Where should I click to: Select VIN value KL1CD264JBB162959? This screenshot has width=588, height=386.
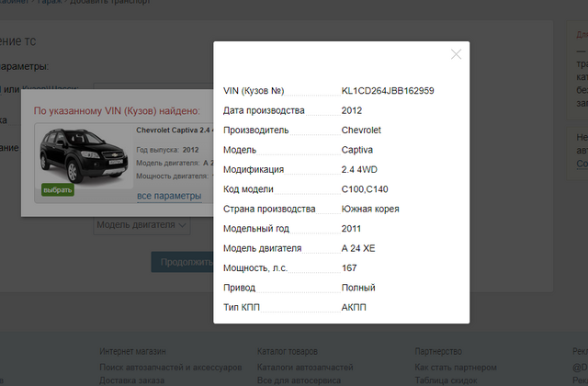click(388, 91)
